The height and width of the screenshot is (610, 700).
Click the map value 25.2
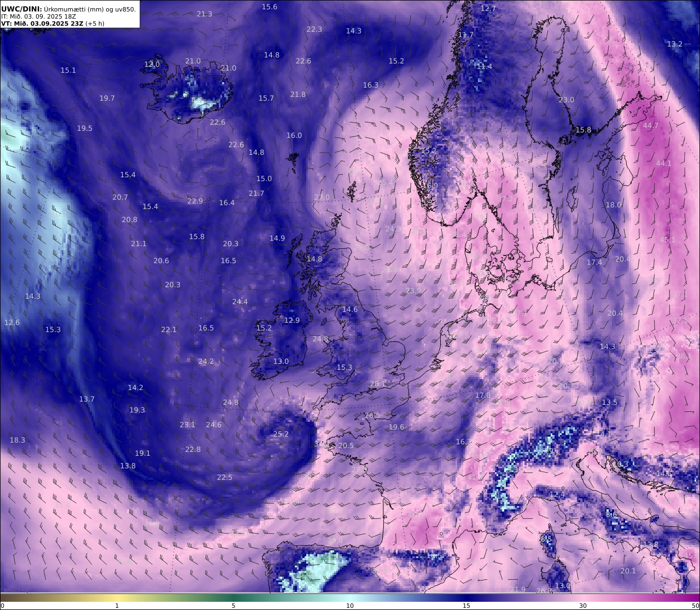(x=281, y=434)
